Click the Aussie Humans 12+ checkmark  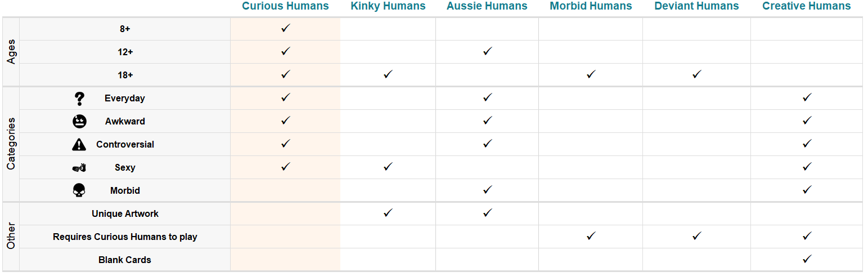[x=487, y=51]
